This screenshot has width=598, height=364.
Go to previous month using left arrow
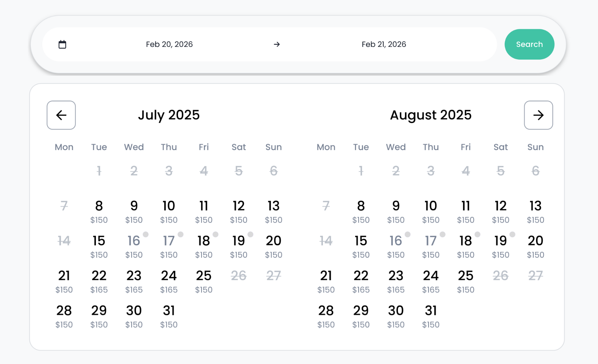(x=61, y=115)
